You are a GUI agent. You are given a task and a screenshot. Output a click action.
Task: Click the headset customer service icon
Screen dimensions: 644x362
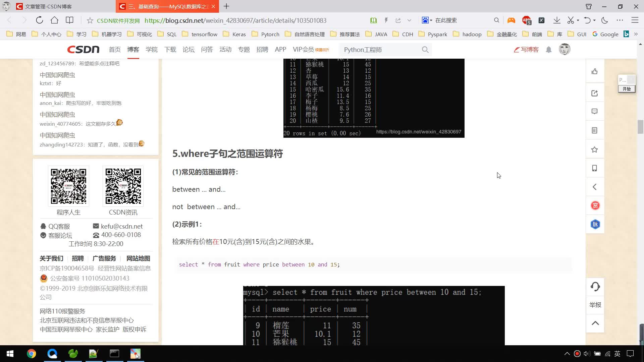tap(595, 287)
